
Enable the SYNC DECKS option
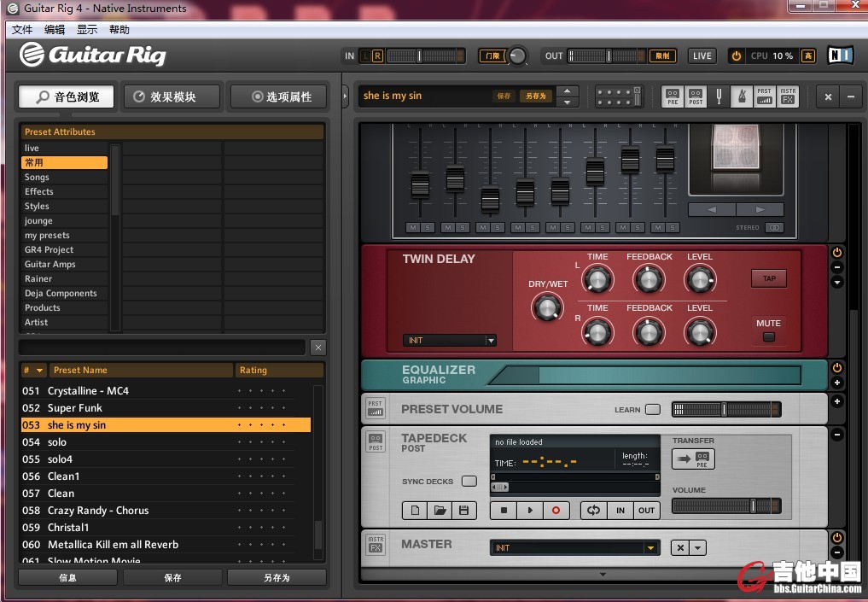coord(469,481)
